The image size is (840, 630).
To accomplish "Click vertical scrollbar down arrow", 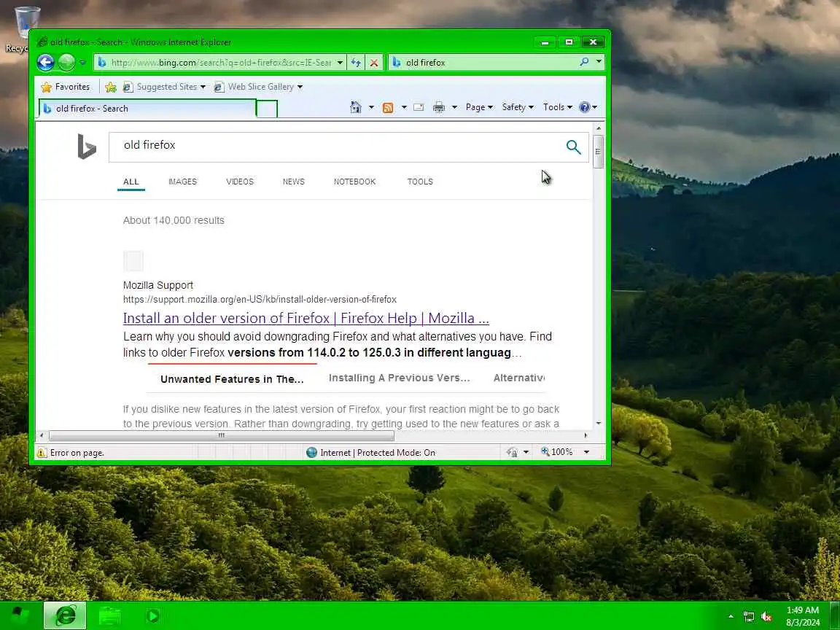I will pyautogui.click(x=599, y=423).
